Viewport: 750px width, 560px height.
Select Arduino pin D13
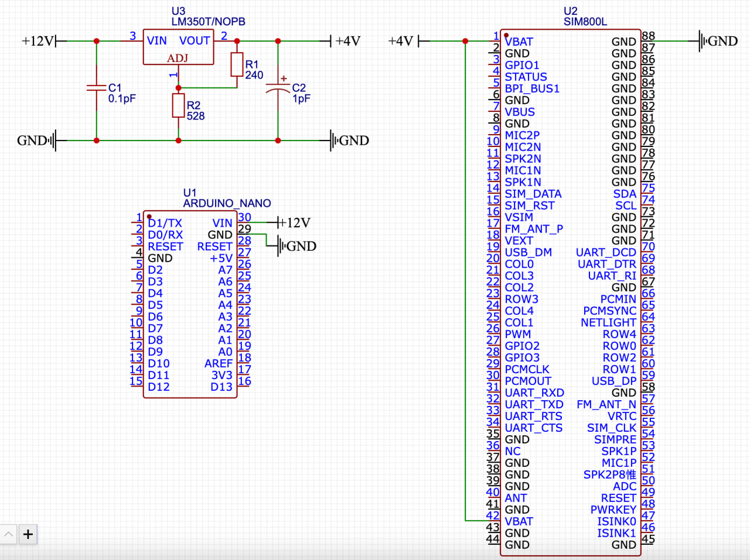tap(221, 387)
